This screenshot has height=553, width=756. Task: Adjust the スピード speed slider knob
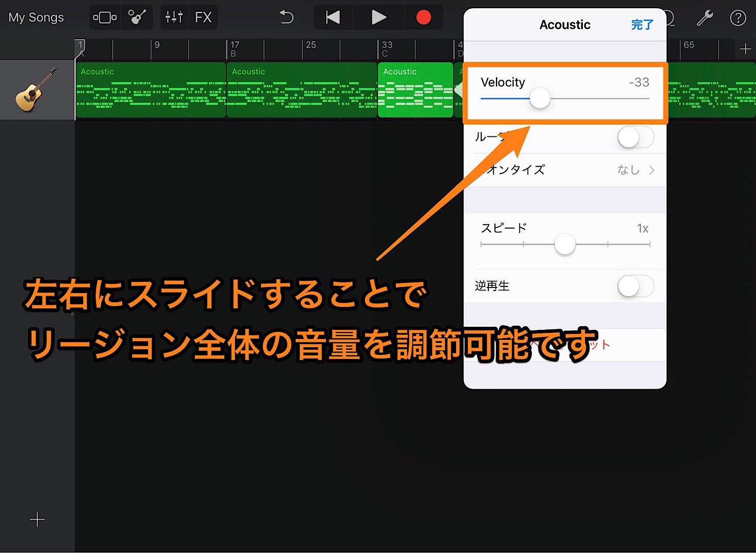[x=565, y=245]
